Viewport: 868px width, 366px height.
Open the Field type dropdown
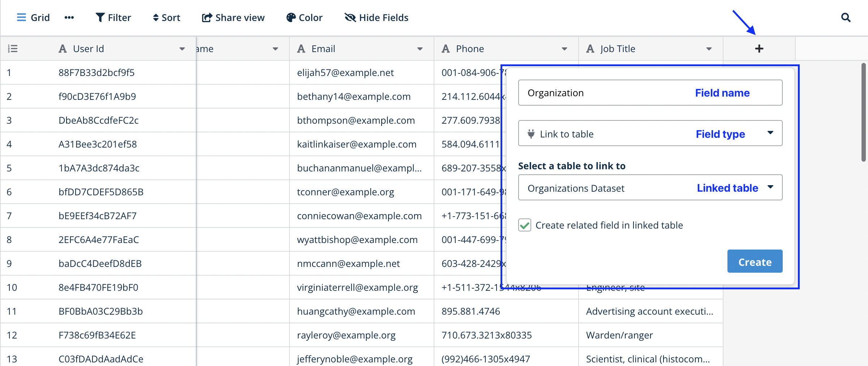pos(770,133)
